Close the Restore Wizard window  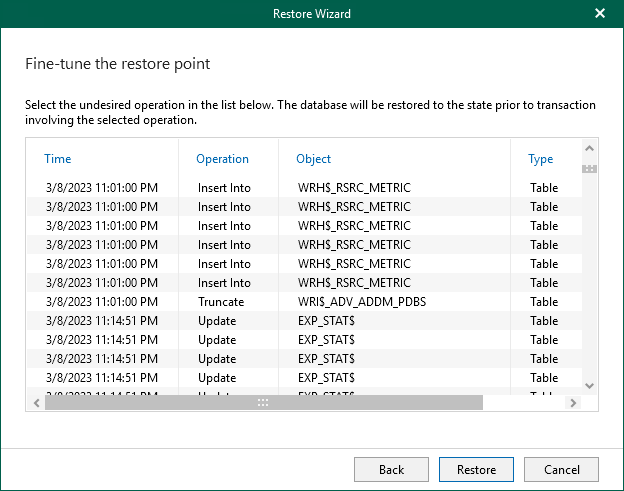click(x=600, y=14)
